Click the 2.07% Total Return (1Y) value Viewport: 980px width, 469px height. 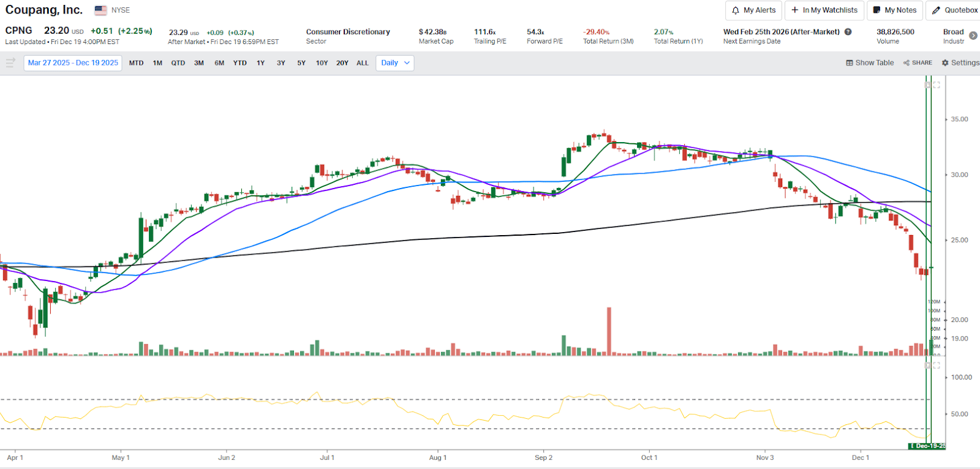pyautogui.click(x=663, y=32)
